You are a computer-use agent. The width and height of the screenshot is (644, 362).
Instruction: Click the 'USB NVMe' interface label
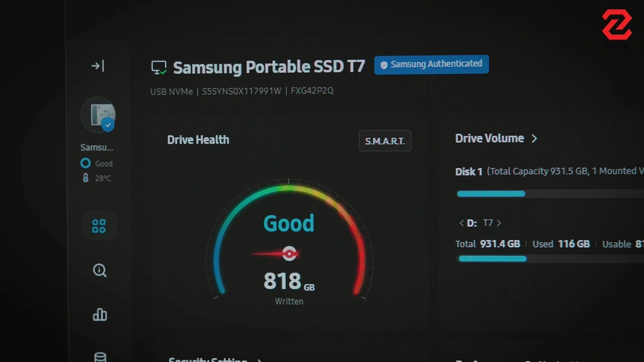(171, 91)
